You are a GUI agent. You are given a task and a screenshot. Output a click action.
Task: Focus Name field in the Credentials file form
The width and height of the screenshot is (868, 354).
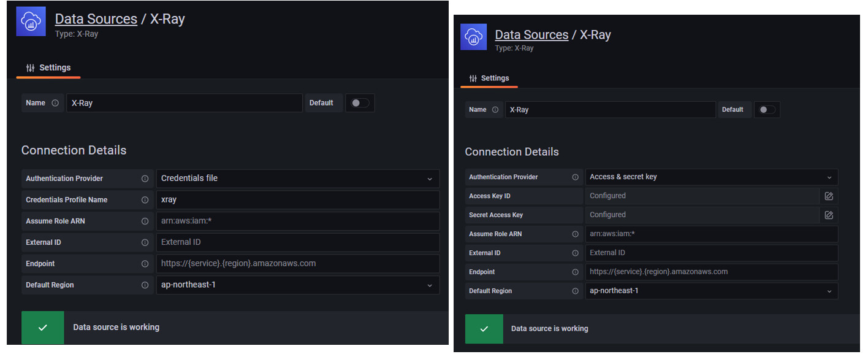185,103
